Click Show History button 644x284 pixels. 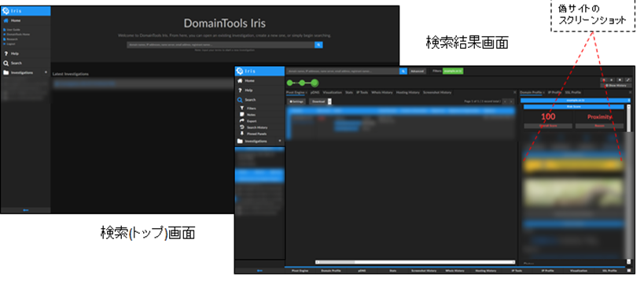[x=616, y=86]
